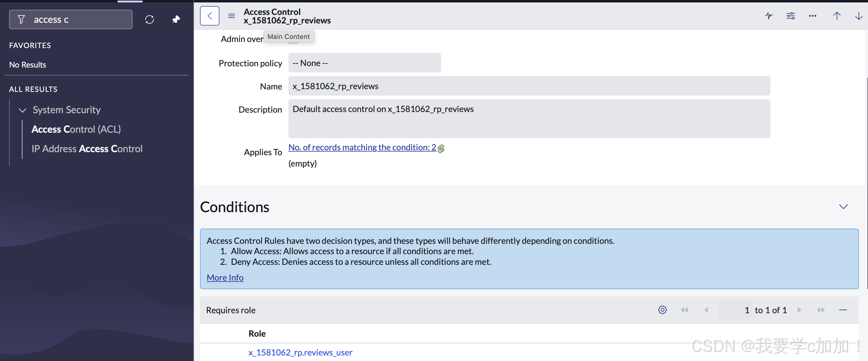The height and width of the screenshot is (361, 868).
Task: Collapse the System Security menu group
Action: point(22,110)
